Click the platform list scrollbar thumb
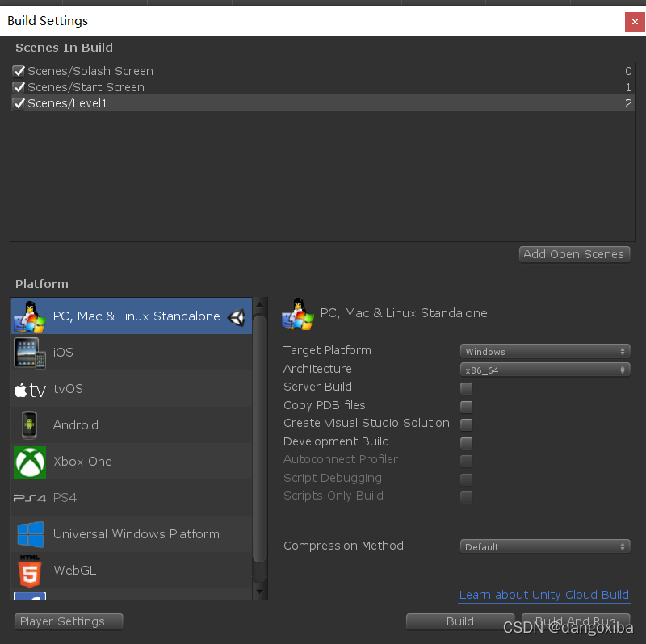This screenshot has height=644, width=646. click(x=259, y=438)
